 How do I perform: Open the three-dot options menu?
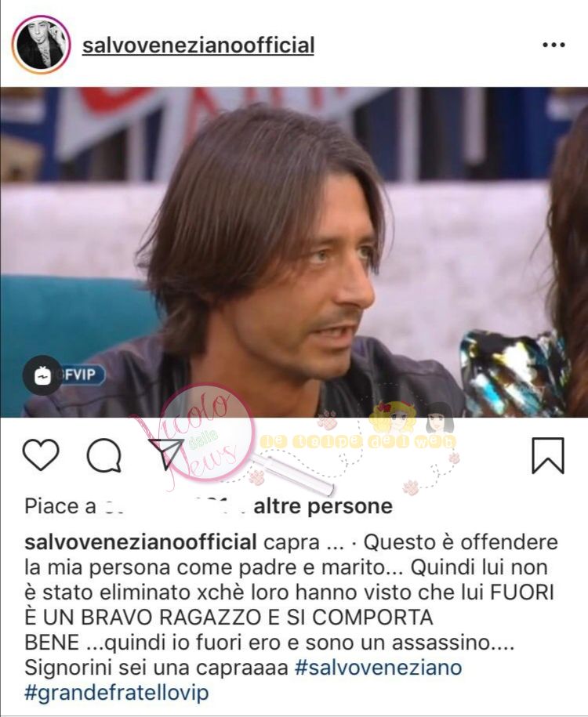[554, 45]
